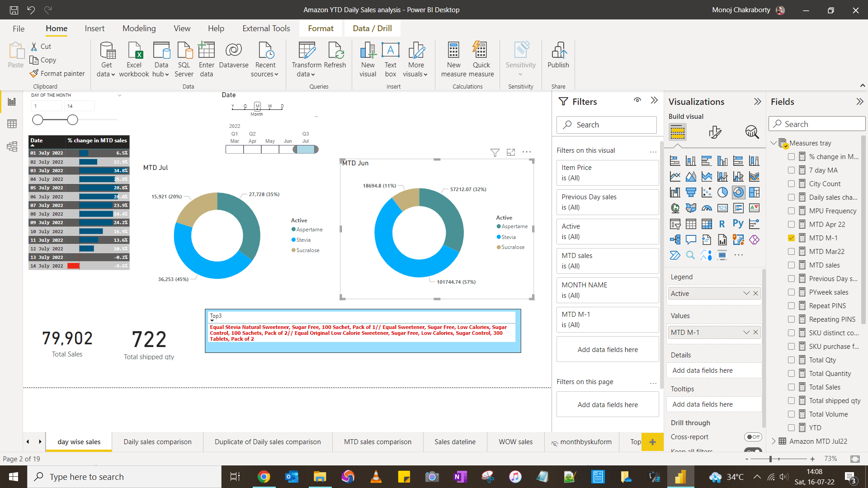Check the MTD sales field checkbox
Viewport: 868px width, 488px height.
click(791, 265)
